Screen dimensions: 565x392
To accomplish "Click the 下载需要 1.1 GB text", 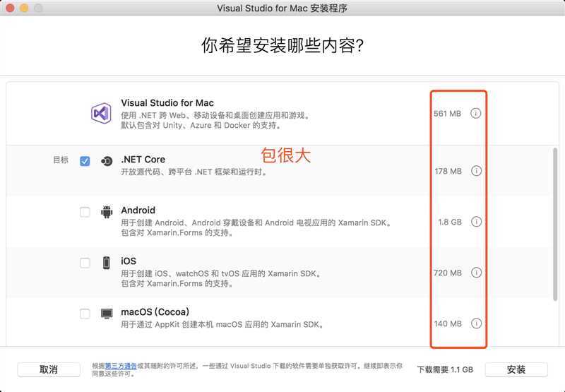I will 445,369.
